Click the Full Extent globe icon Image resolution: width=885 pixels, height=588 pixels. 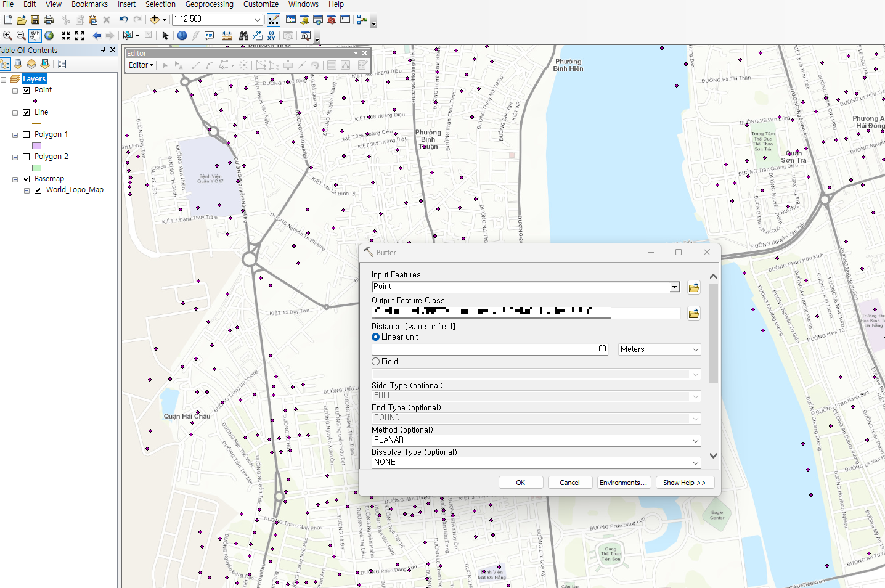[49, 36]
